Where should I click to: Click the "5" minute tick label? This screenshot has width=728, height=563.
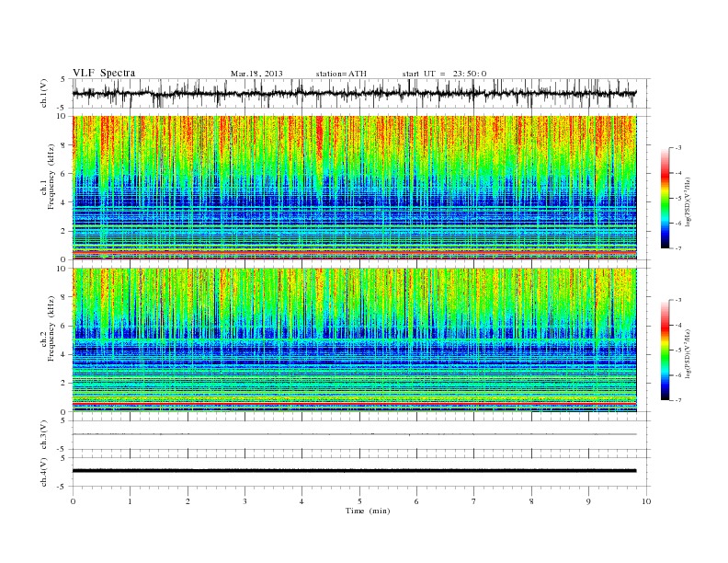coord(359,501)
